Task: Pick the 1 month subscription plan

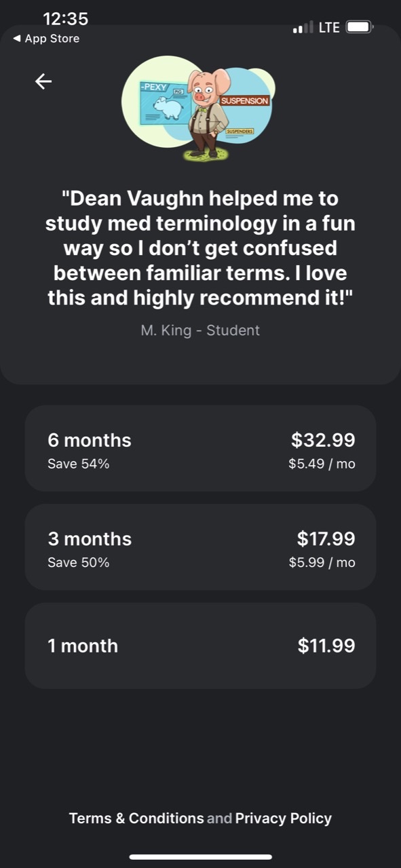Action: (x=200, y=646)
